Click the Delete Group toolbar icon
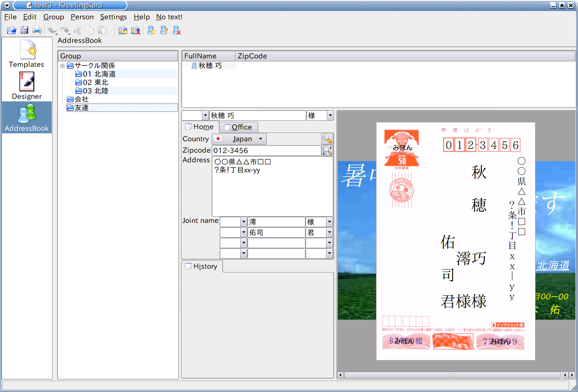 pyautogui.click(x=135, y=30)
